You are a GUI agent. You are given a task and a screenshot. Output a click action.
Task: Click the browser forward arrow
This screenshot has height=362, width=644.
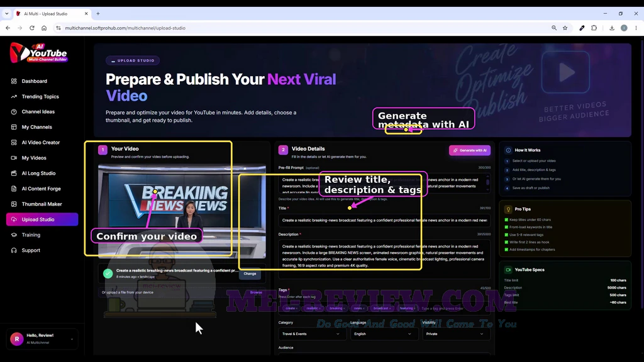19,28
